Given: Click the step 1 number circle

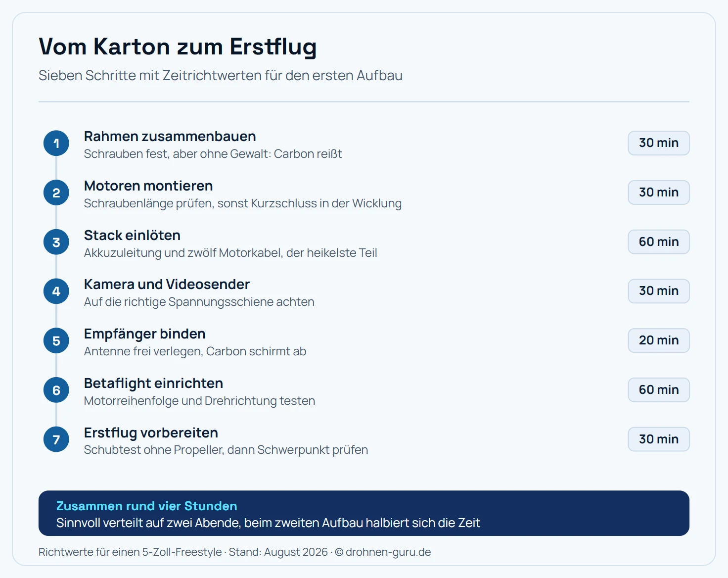Looking at the screenshot, I should (56, 144).
